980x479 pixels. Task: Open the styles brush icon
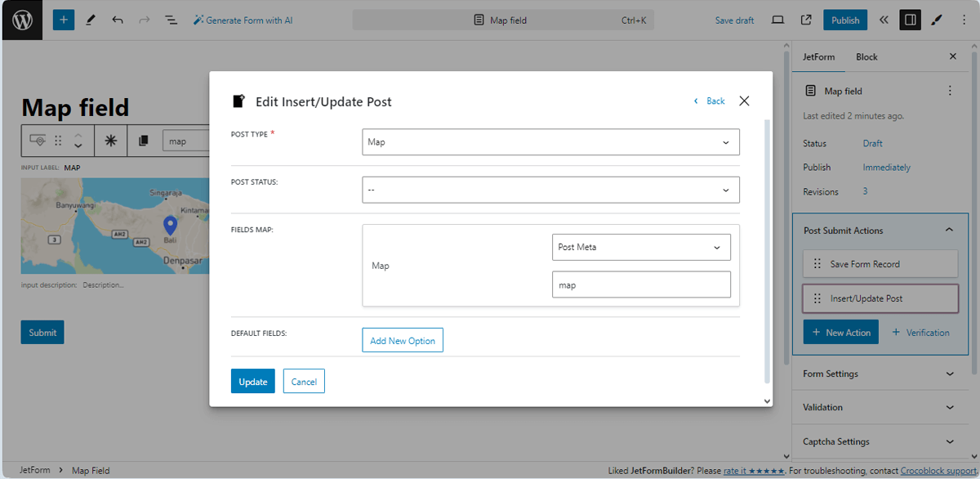click(937, 20)
